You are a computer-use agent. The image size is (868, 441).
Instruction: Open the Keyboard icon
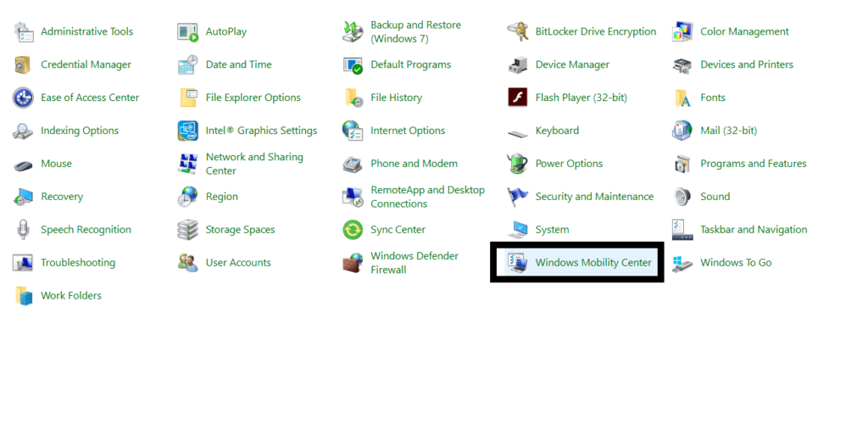(518, 133)
